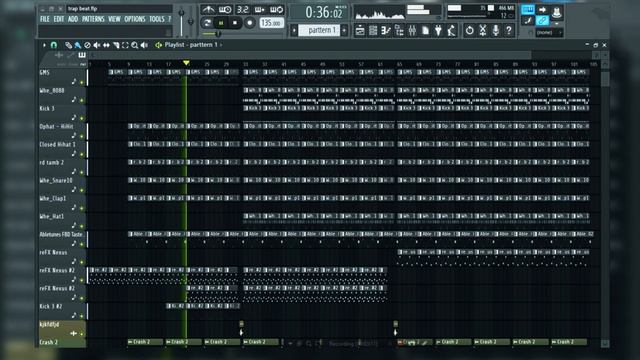The height and width of the screenshot is (360, 640).
Task: Open the Browser view icon
Action: (399, 31)
